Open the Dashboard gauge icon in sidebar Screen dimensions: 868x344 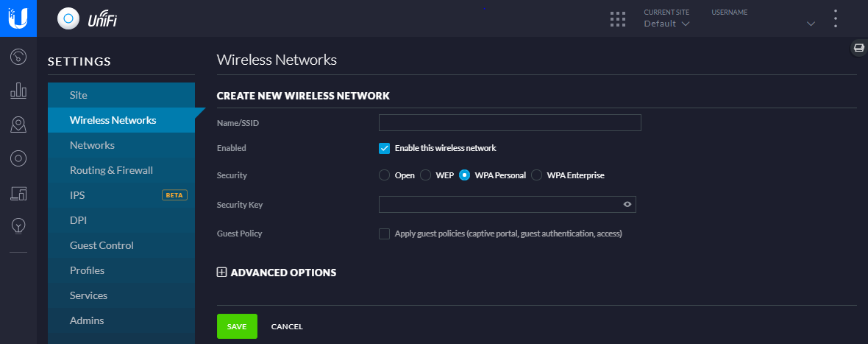18,57
